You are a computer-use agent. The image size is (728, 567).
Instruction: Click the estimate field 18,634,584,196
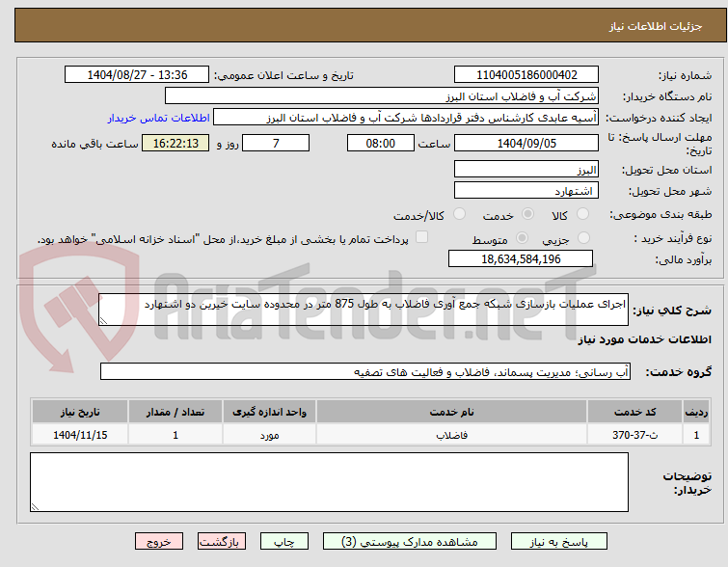[521, 258]
